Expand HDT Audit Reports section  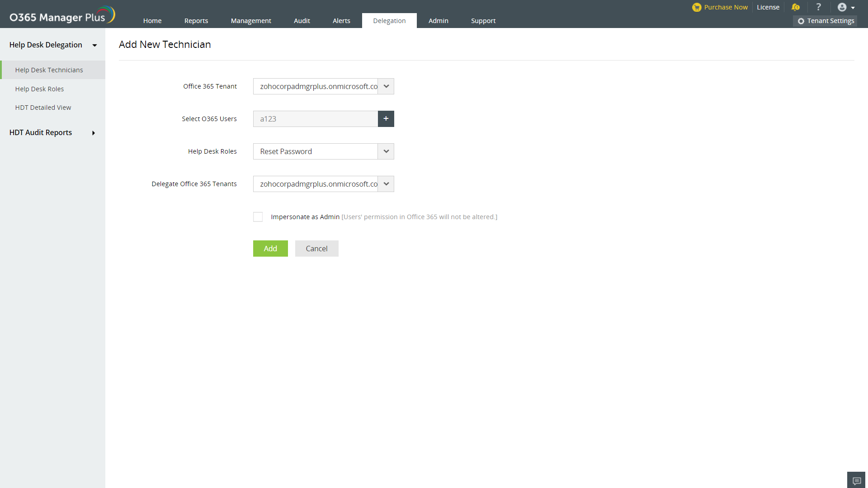pos(94,133)
